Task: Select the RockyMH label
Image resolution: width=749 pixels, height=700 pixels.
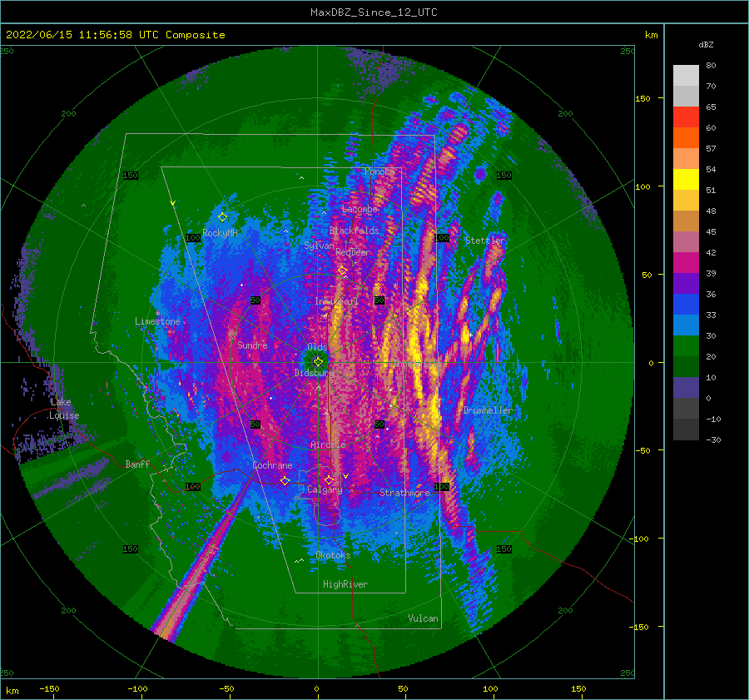Action: coord(220,233)
